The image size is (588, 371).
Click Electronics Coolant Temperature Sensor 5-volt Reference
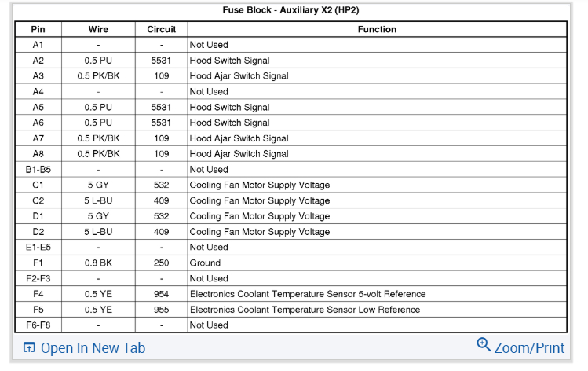[308, 294]
